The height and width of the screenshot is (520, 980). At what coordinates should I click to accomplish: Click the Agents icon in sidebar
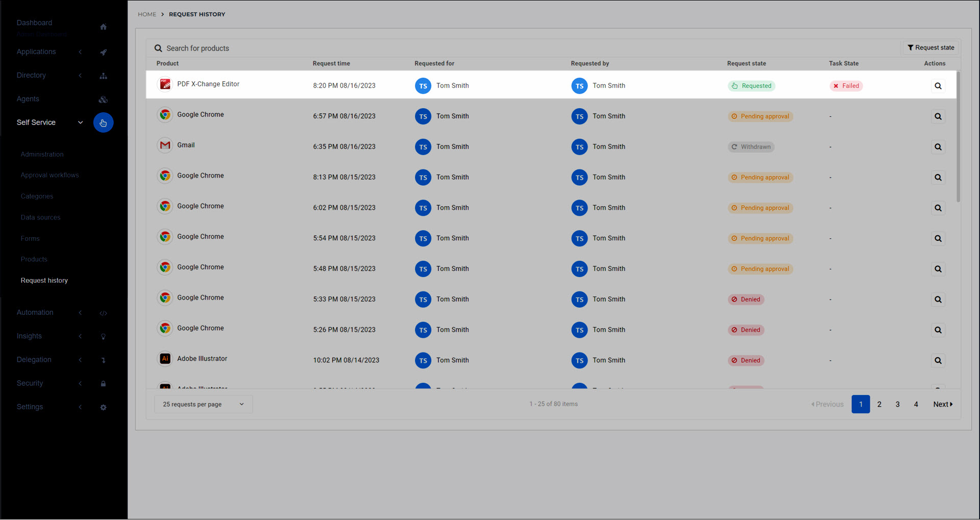tap(103, 100)
